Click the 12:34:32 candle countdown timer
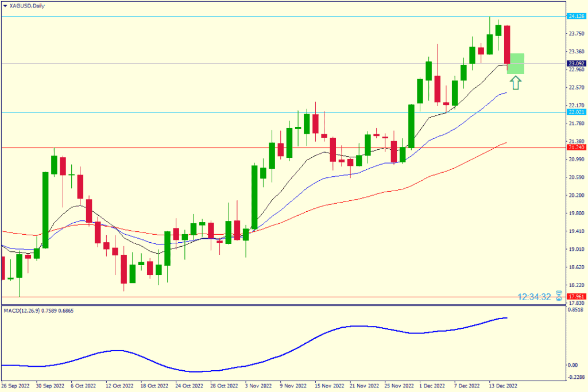Viewport: 588px width, 392px height. [534, 297]
